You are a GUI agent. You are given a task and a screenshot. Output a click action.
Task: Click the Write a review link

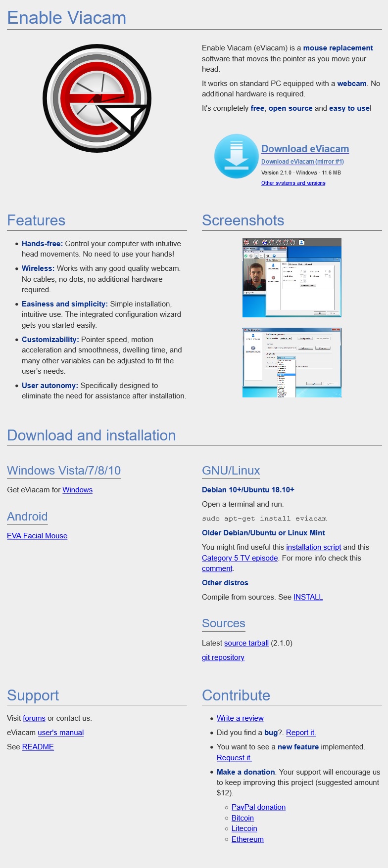[x=240, y=718]
